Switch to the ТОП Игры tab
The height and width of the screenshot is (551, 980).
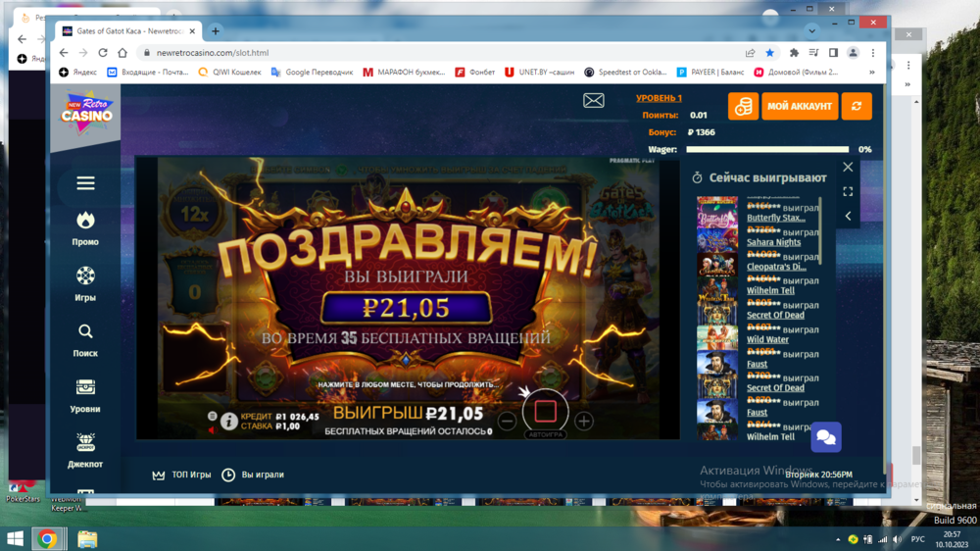click(181, 475)
